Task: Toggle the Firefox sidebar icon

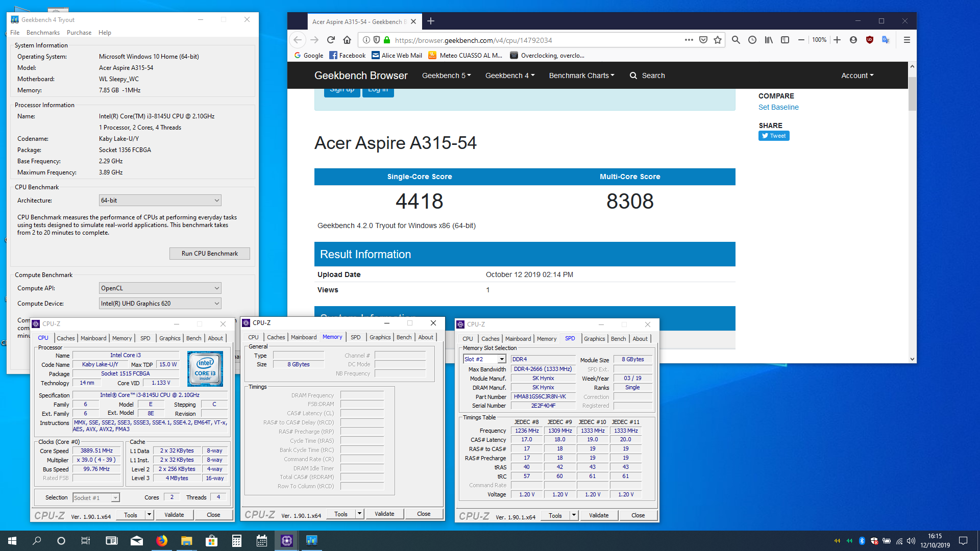Action: coord(785,40)
